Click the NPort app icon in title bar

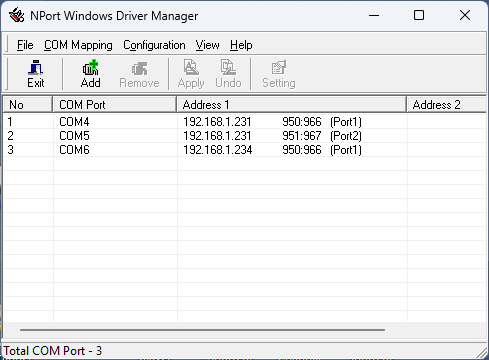tap(16, 15)
